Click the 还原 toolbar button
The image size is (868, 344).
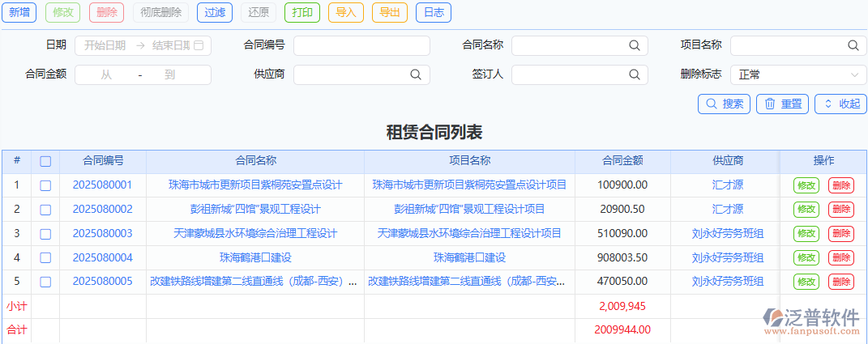(259, 12)
